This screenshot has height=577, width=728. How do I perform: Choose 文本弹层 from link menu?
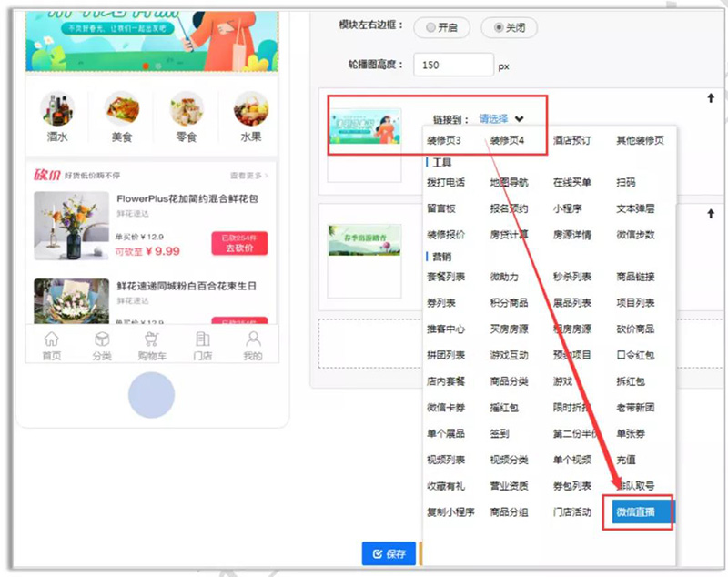coord(635,208)
